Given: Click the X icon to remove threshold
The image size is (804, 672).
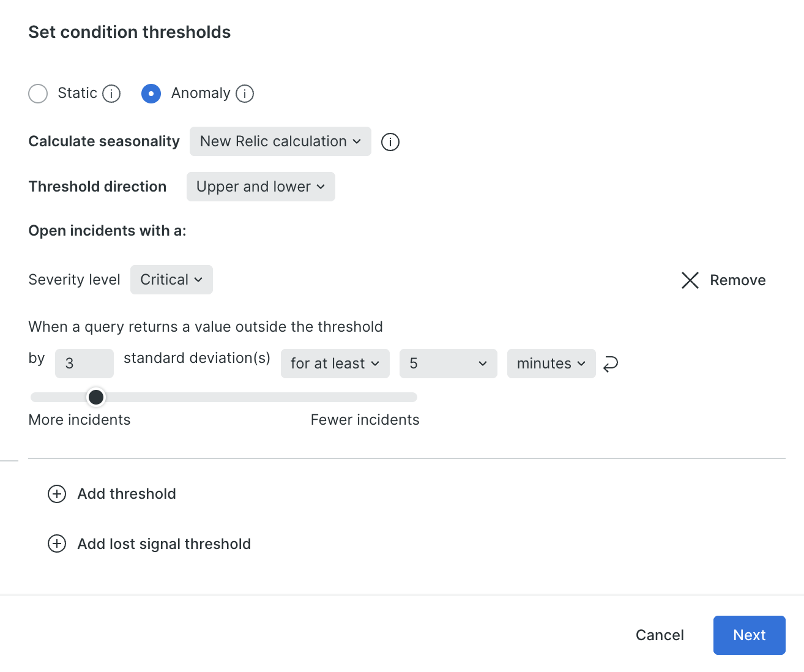Looking at the screenshot, I should (x=690, y=280).
